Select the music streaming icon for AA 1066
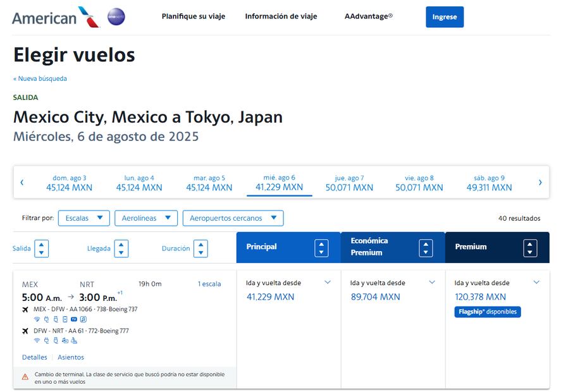Screen dimensions: 585x392 tap(84, 319)
